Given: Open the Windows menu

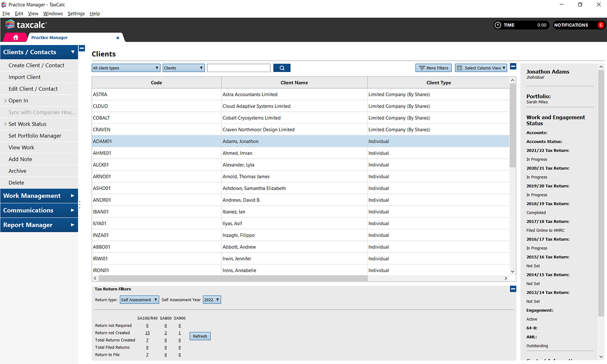Looking at the screenshot, I should tap(53, 14).
